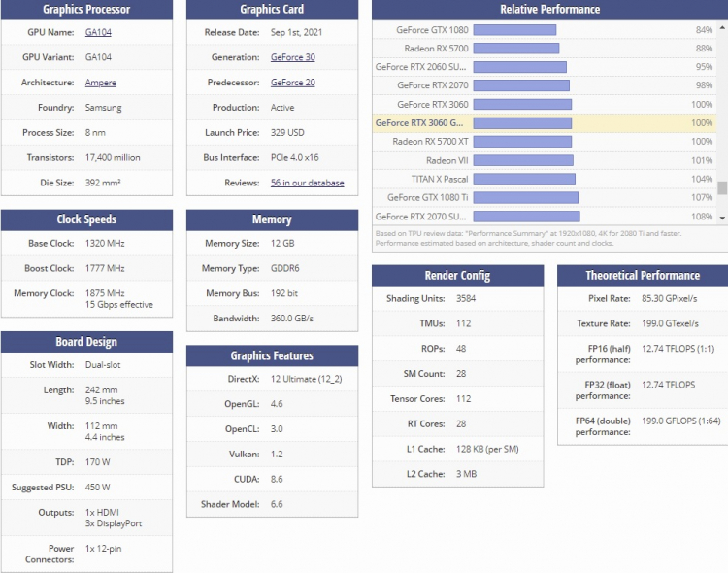Click the performance list scroll-down arrow
728x573 pixels.
click(x=721, y=218)
